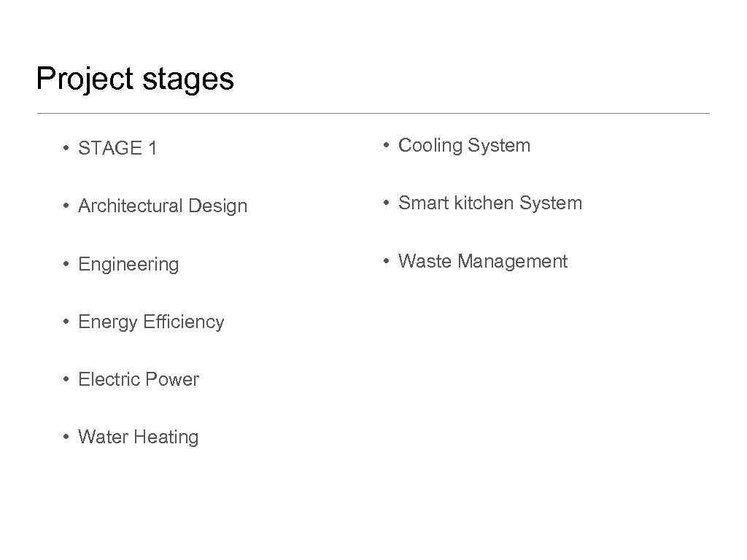Click the bullet marker beside "Engineering"
The image size is (747, 560).
tap(66, 263)
